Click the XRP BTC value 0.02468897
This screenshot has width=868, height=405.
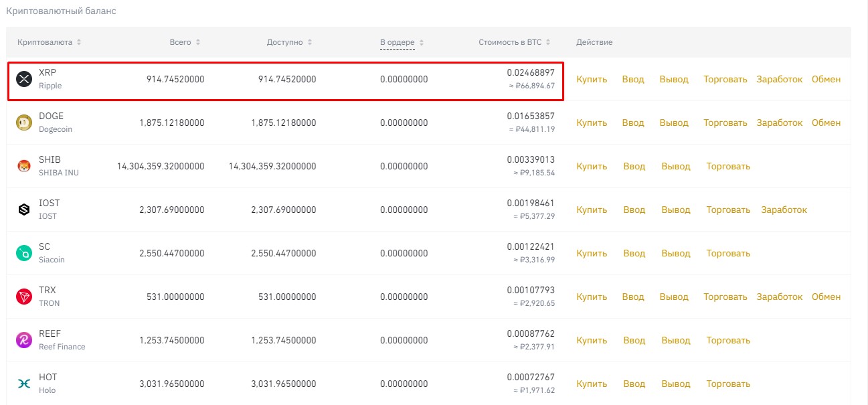coord(531,72)
